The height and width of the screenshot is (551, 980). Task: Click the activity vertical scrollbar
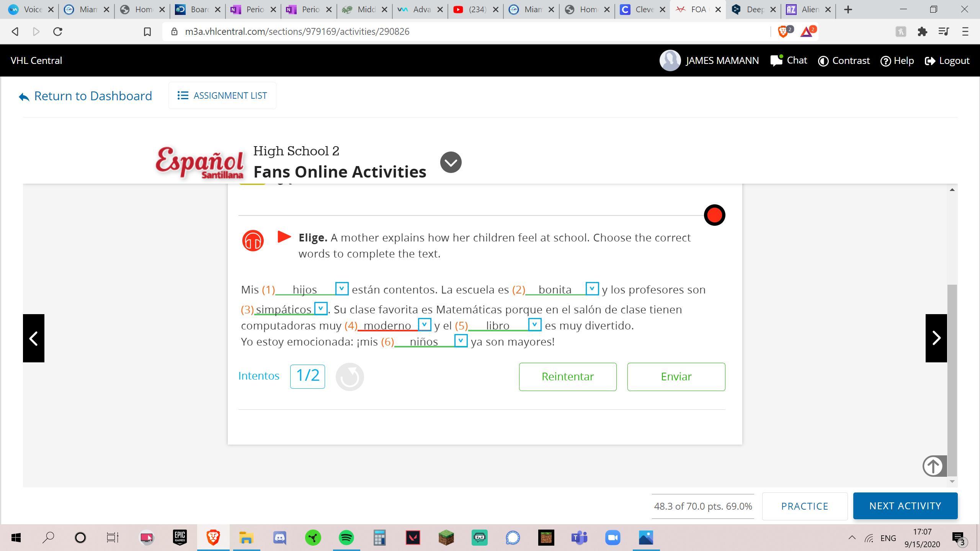tap(952, 379)
